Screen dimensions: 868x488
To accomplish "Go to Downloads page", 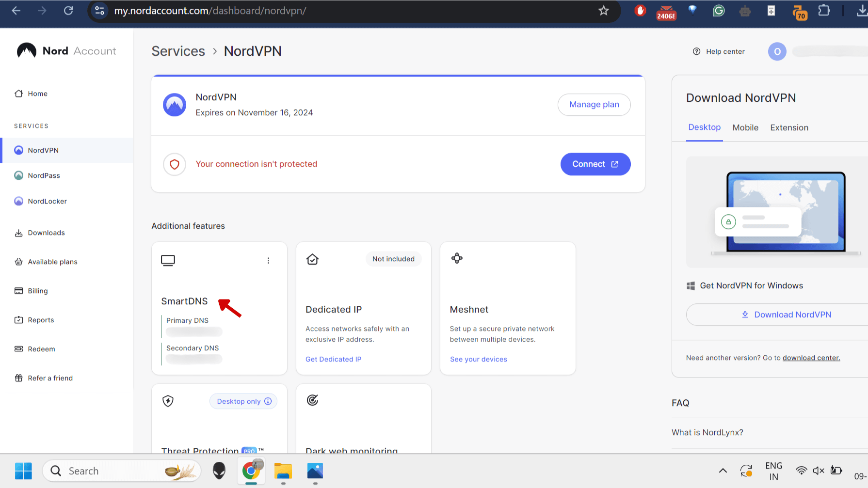I will [40, 233].
